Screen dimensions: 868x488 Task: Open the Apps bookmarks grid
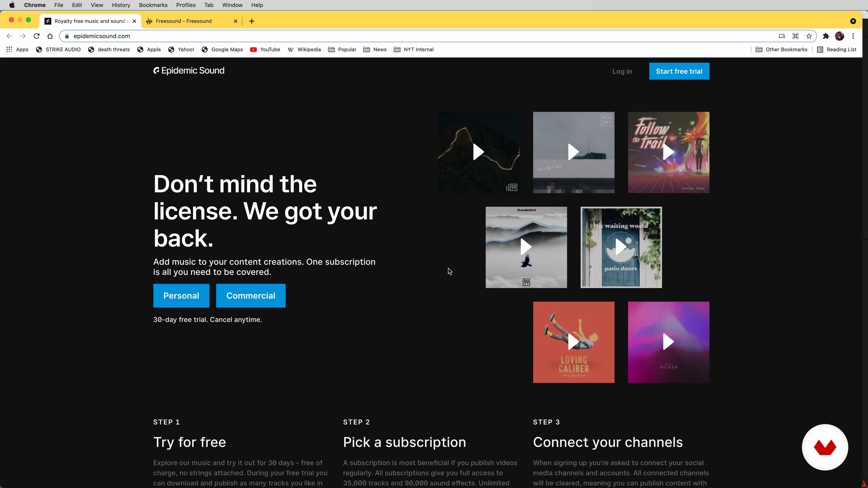tap(18, 49)
